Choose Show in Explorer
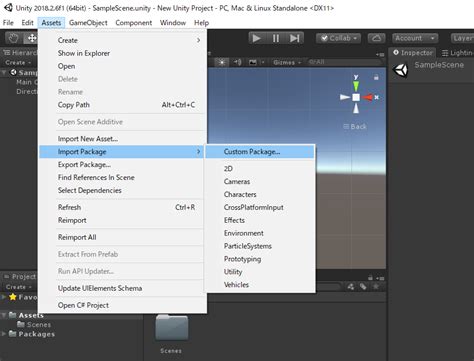 (122, 53)
